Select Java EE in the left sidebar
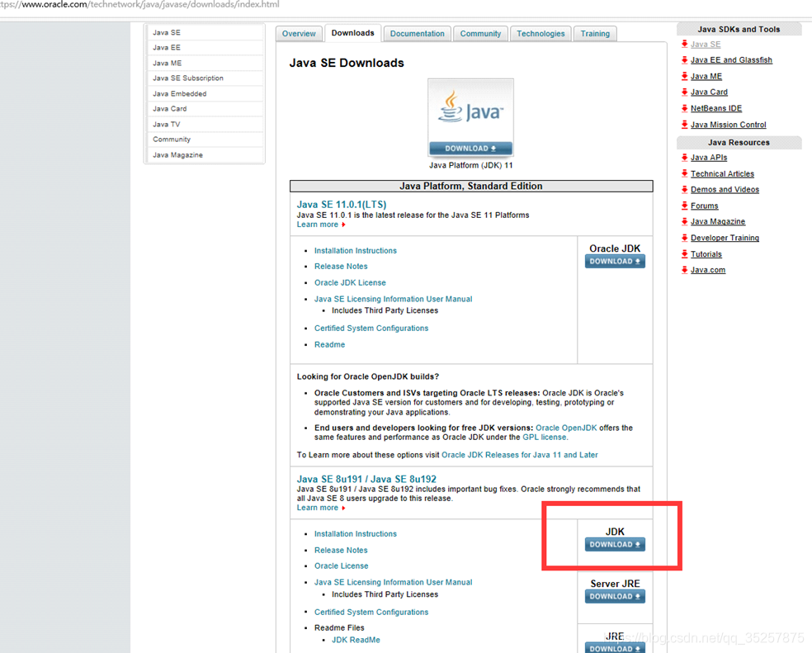Image resolution: width=812 pixels, height=653 pixels. 205,47
